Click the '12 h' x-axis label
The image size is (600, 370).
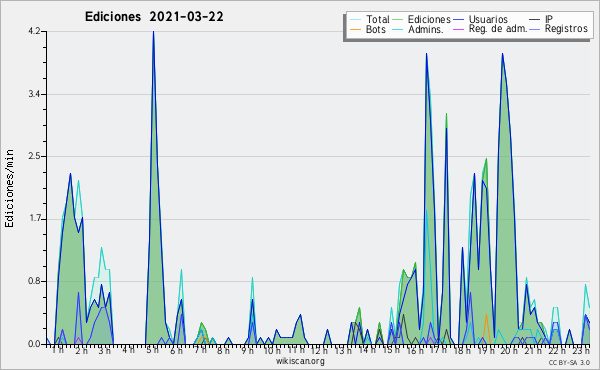coord(319,350)
